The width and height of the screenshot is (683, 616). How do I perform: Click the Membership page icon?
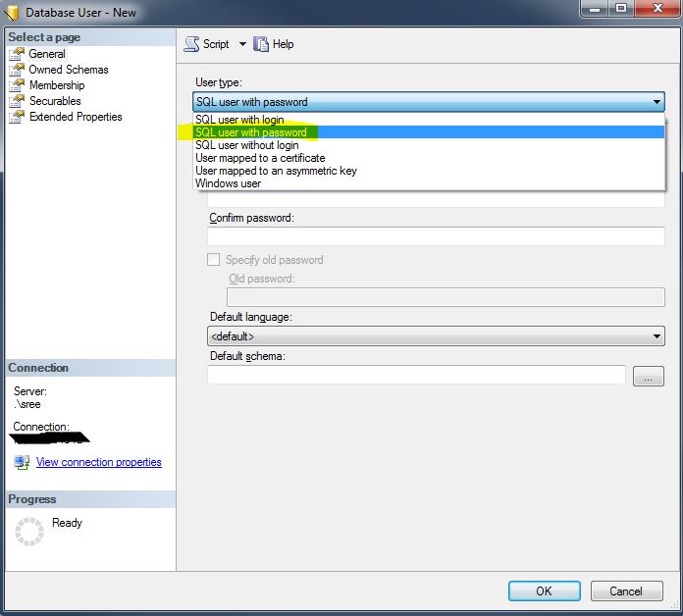(17, 85)
